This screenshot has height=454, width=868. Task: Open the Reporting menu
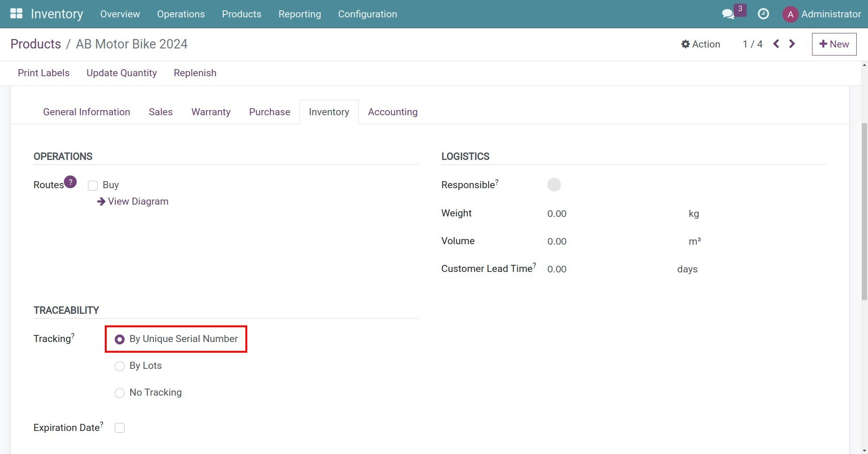(x=300, y=14)
